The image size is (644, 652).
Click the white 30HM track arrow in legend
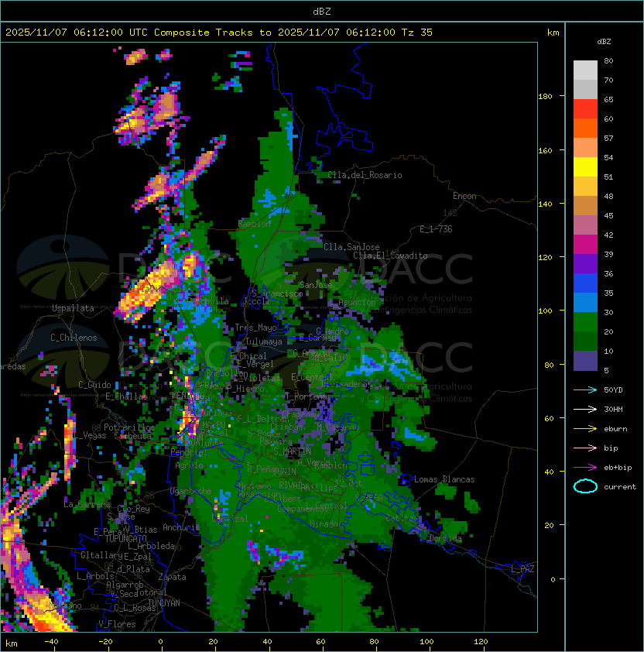(x=585, y=409)
